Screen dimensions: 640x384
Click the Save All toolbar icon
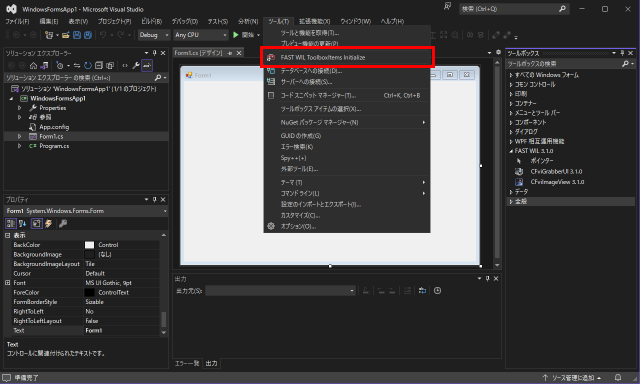click(x=88, y=35)
